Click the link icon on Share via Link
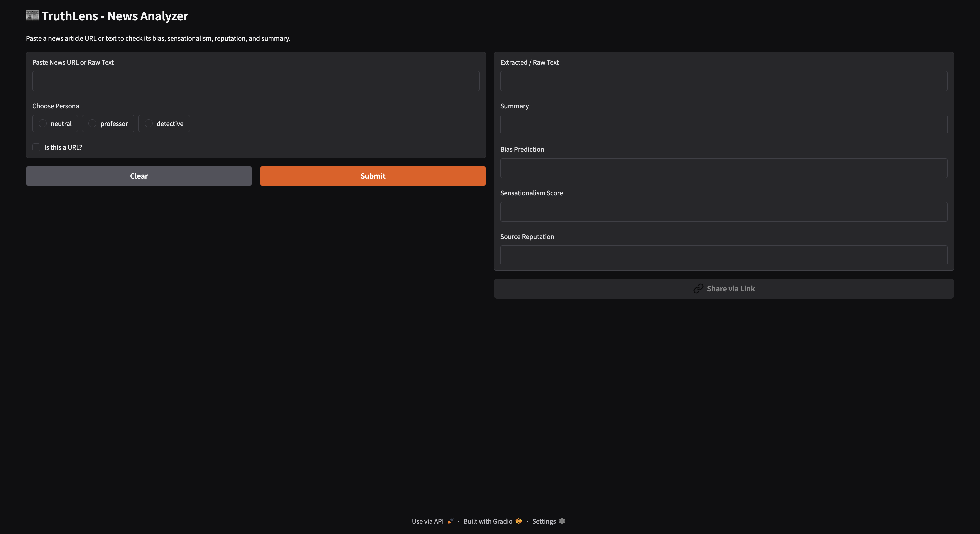 coord(699,289)
